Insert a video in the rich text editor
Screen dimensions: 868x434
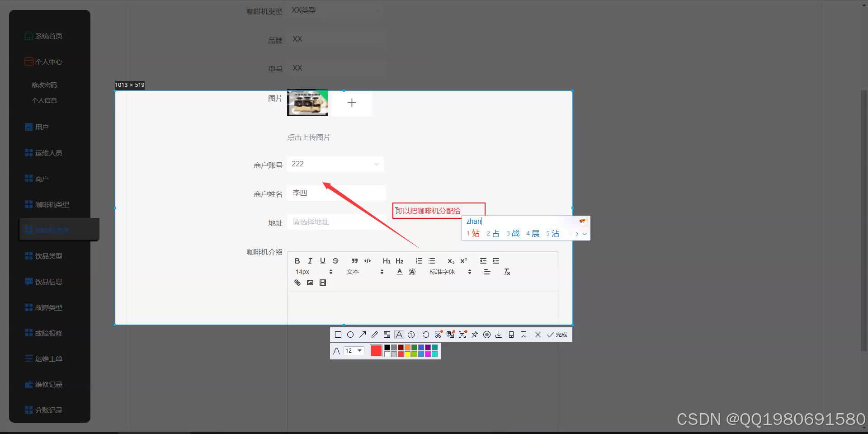[323, 283]
